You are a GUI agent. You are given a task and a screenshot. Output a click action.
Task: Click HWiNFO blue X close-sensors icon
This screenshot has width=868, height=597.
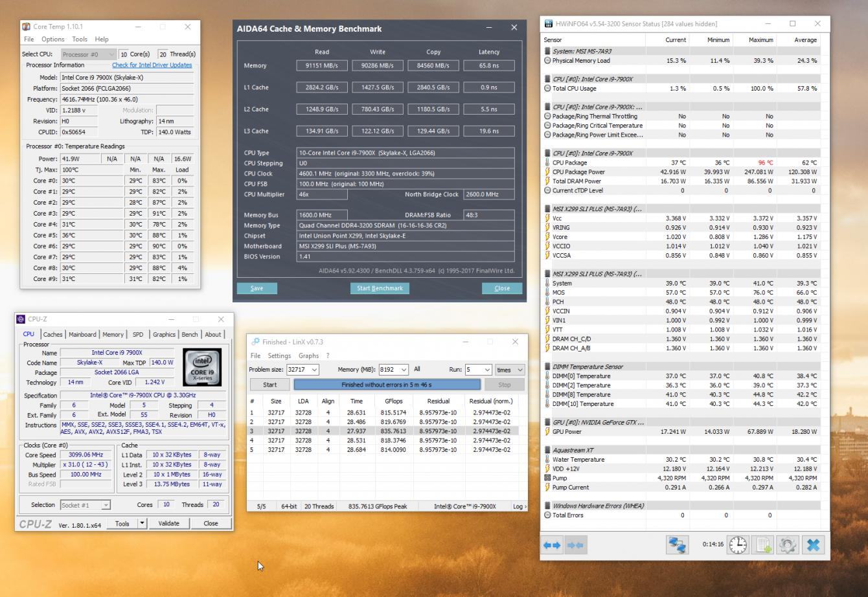(813, 545)
